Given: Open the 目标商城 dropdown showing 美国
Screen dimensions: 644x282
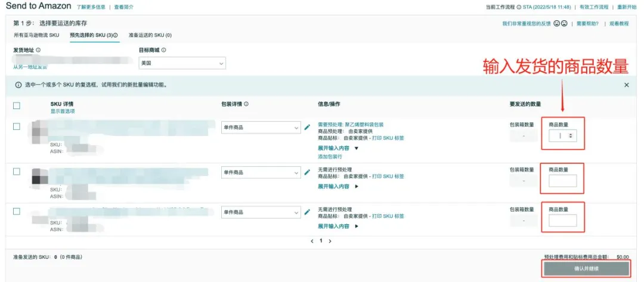Looking at the screenshot, I should coord(182,63).
